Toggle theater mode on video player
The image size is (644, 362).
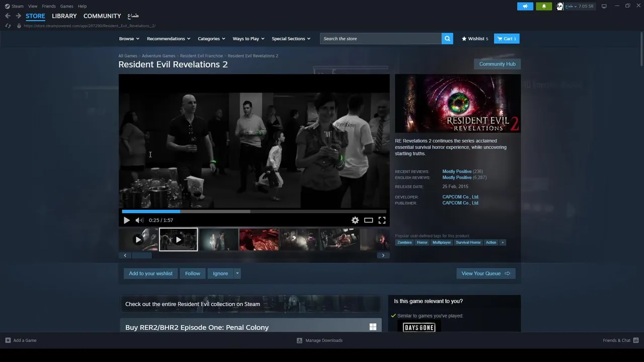[369, 220]
